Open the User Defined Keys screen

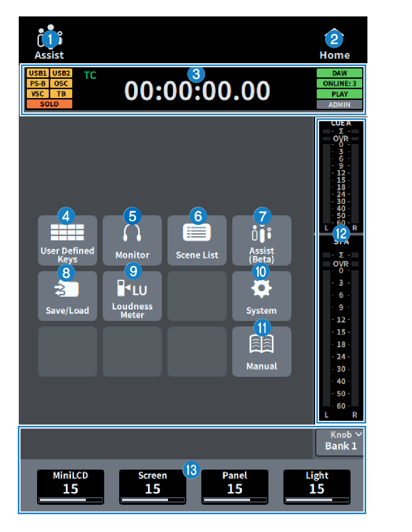tap(67, 240)
